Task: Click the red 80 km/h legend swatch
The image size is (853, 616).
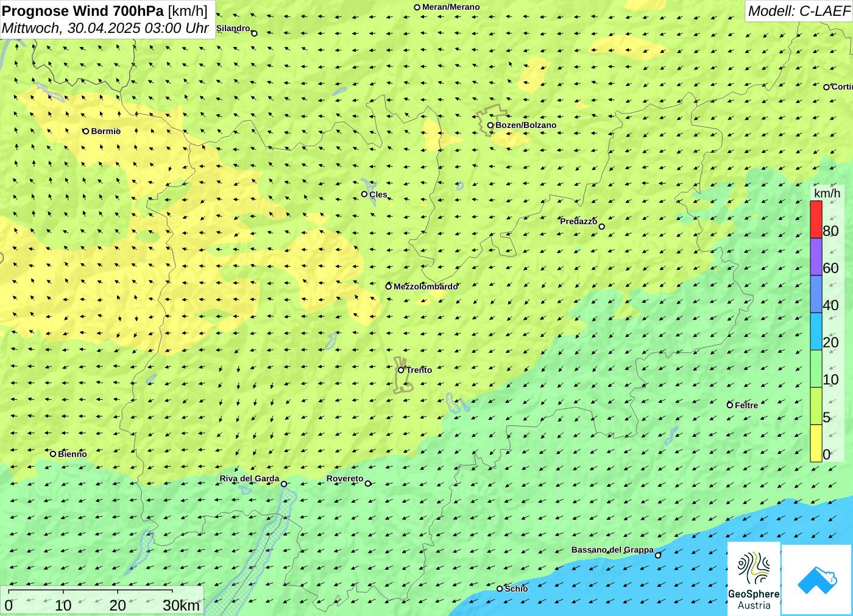Action: 816,219
